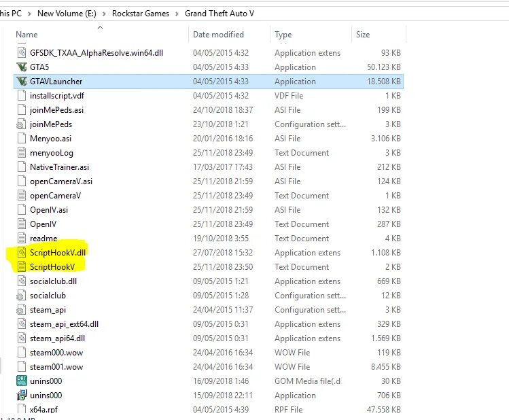Click the steam000.wow file icon
The width and height of the screenshot is (509, 420).
[x=22, y=353]
